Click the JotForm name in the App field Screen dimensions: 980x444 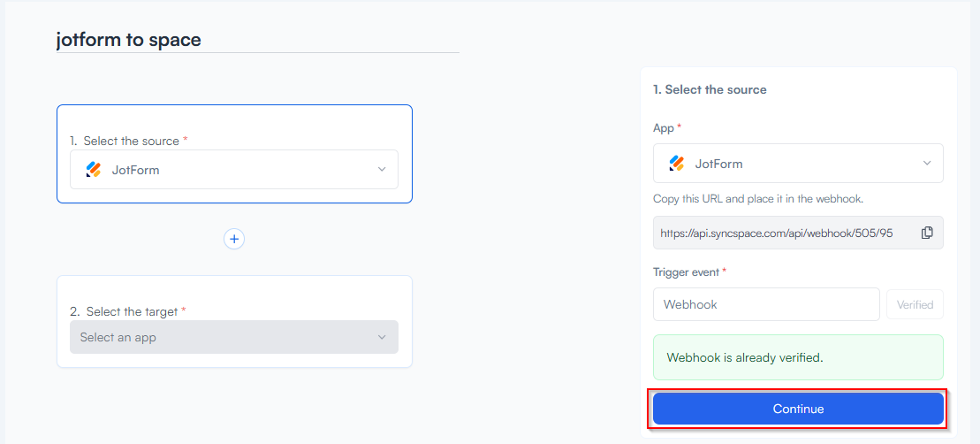coord(718,164)
